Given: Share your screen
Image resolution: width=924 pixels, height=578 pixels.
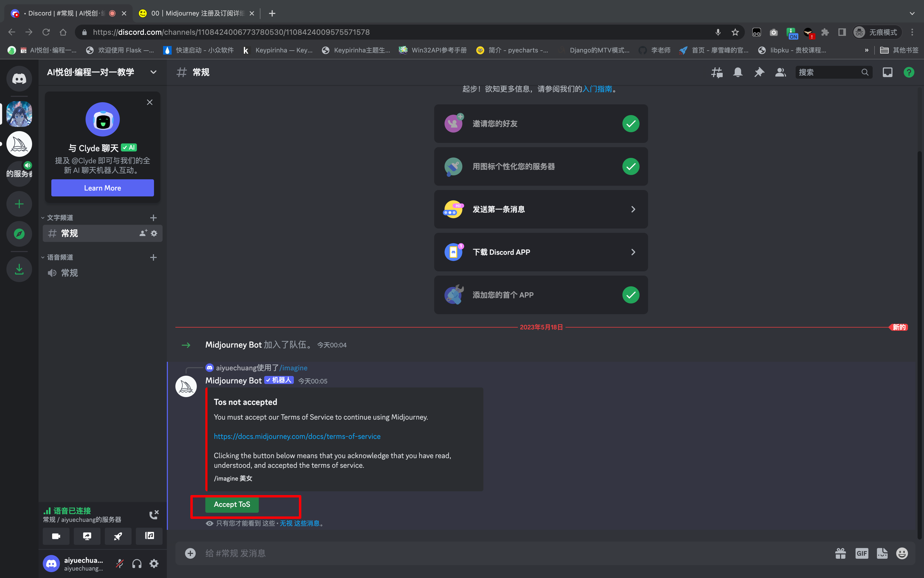Looking at the screenshot, I should (x=87, y=536).
